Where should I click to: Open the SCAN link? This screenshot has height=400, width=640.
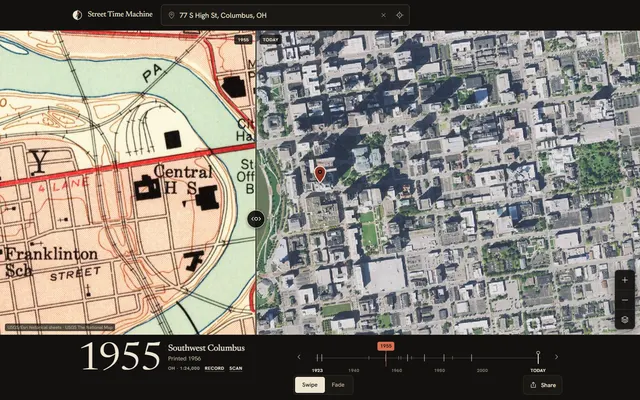(236, 368)
